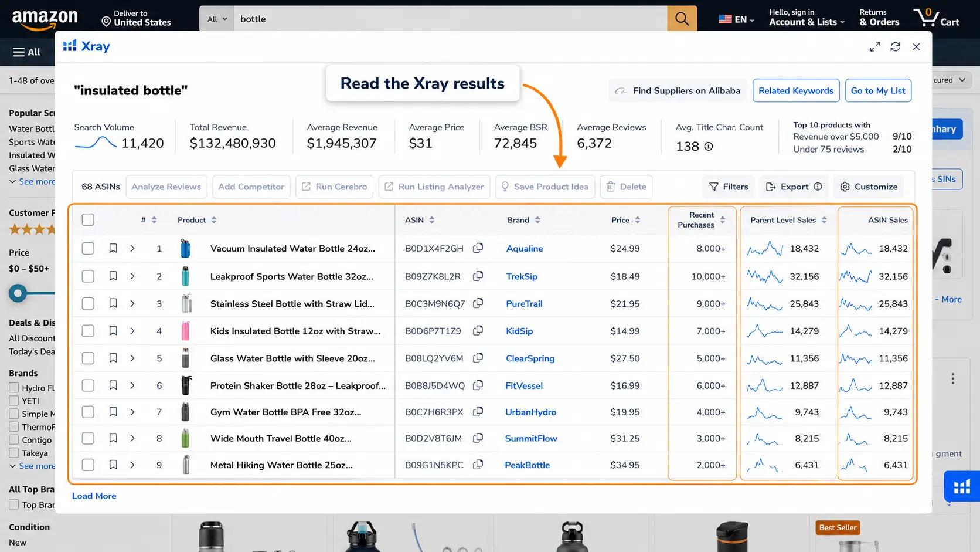Open the Helium 10 floating widget icon

[x=962, y=486]
